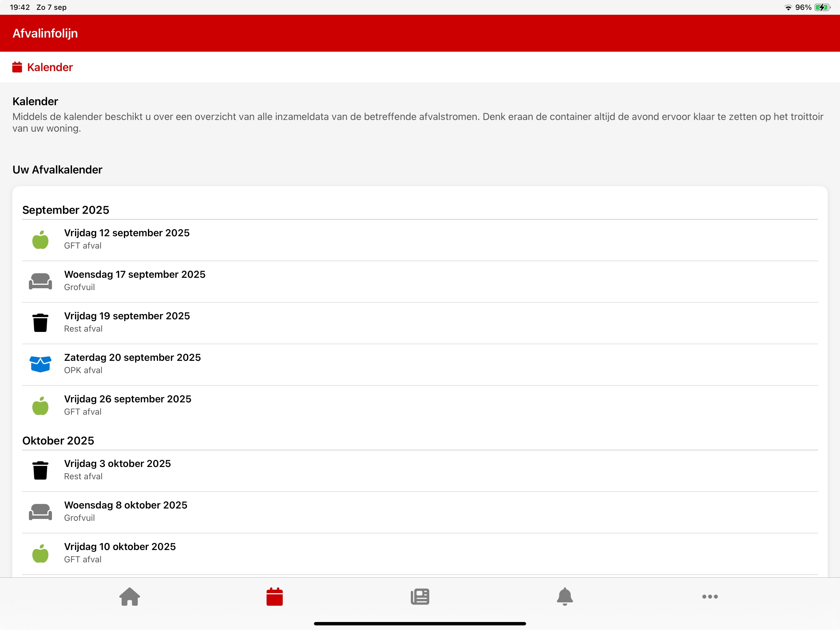Tap the green apple icon for 12 september
This screenshot has width=840, height=630.
point(40,240)
